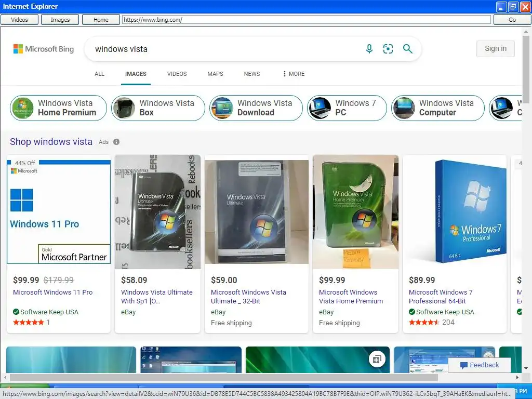
Task: Click the Sign in button
Action: [495, 48]
